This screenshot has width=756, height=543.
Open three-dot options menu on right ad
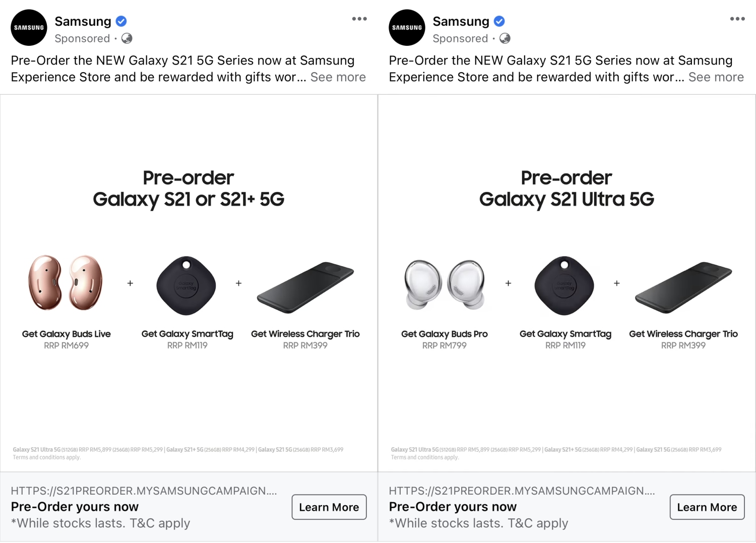737,19
